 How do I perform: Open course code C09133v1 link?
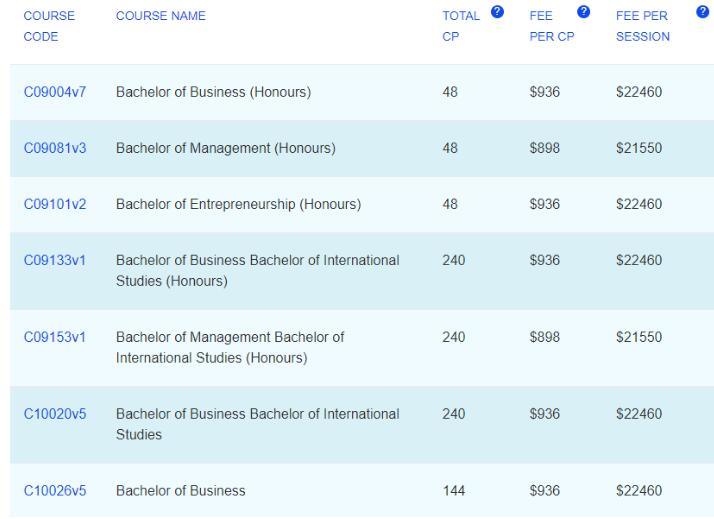pos(55,260)
